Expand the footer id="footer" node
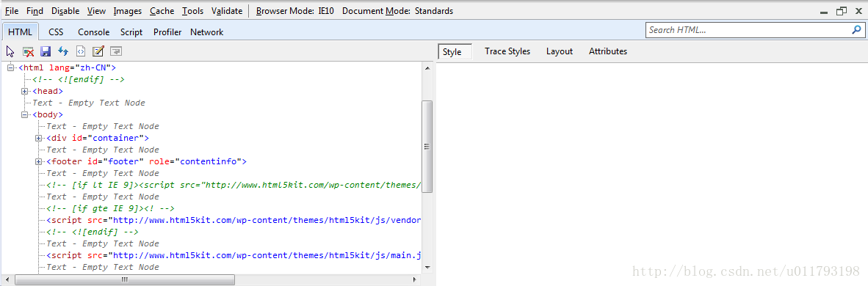Screen dimensions: 868x286 pyautogui.click(x=39, y=161)
